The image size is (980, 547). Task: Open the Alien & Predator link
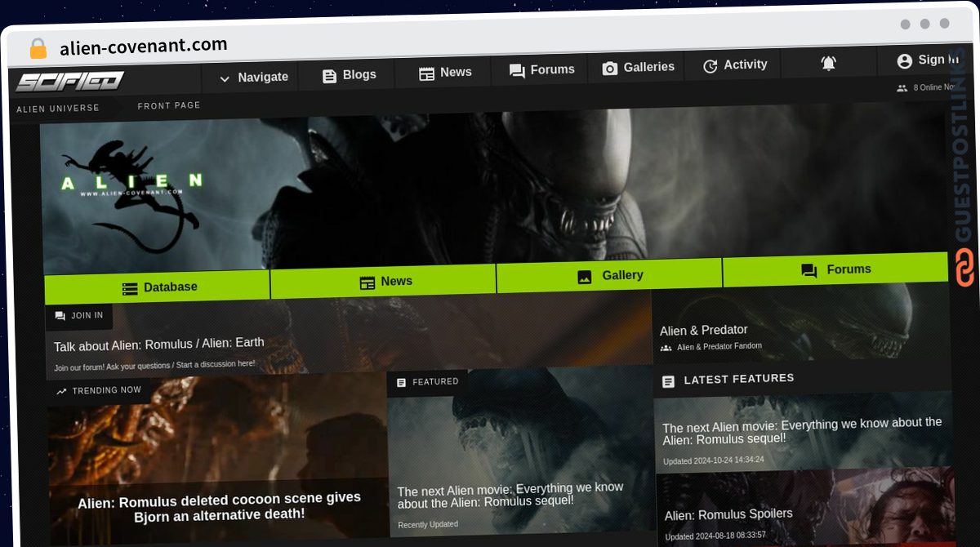[x=704, y=331]
